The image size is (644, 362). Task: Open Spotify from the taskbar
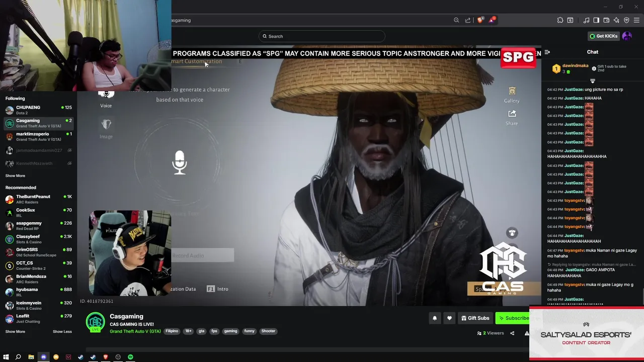130,357
